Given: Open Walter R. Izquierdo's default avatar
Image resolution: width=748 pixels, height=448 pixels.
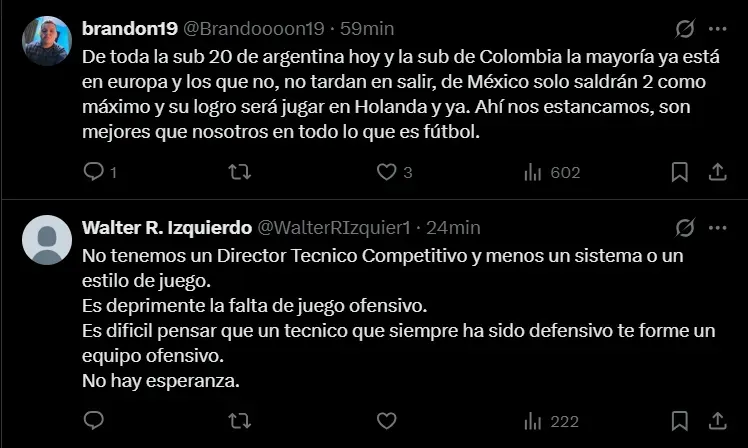Looking at the screenshot, I should [47, 240].
